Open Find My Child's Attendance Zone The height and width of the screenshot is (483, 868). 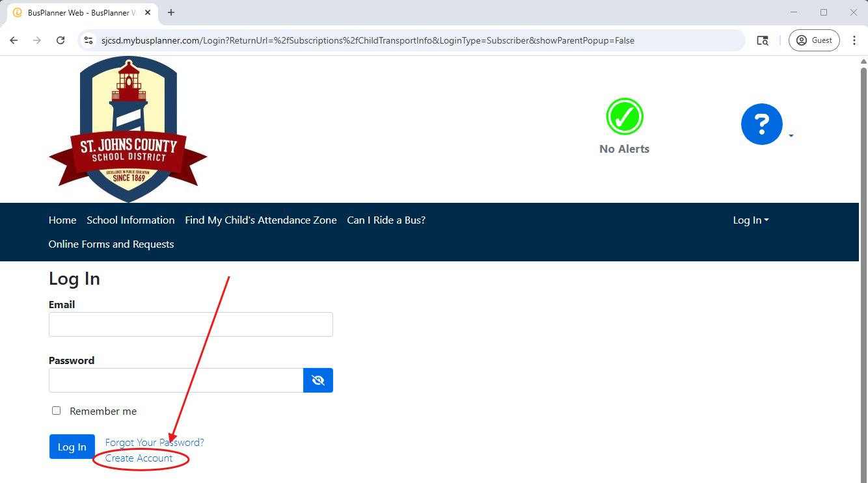(x=261, y=220)
